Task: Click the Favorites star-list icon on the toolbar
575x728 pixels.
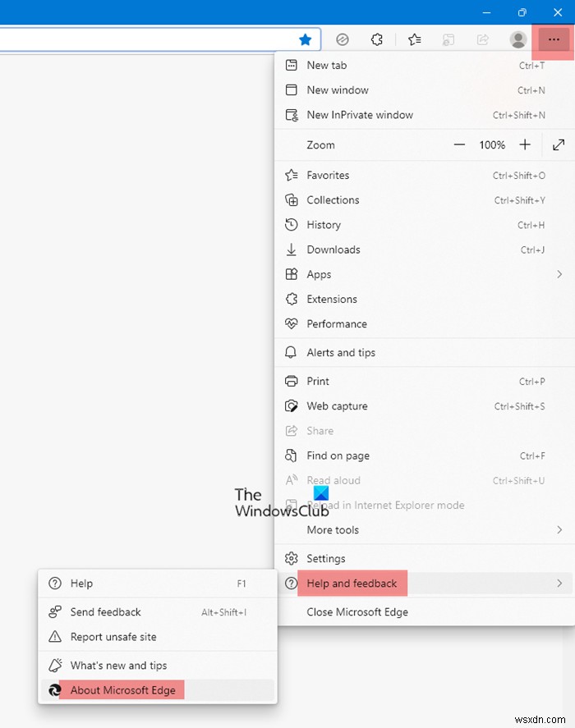Action: click(415, 39)
